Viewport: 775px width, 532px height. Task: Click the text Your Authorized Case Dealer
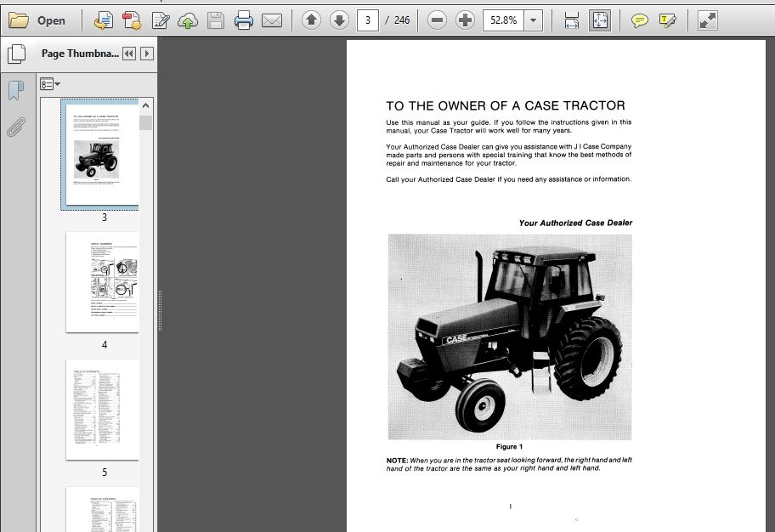[x=575, y=223]
